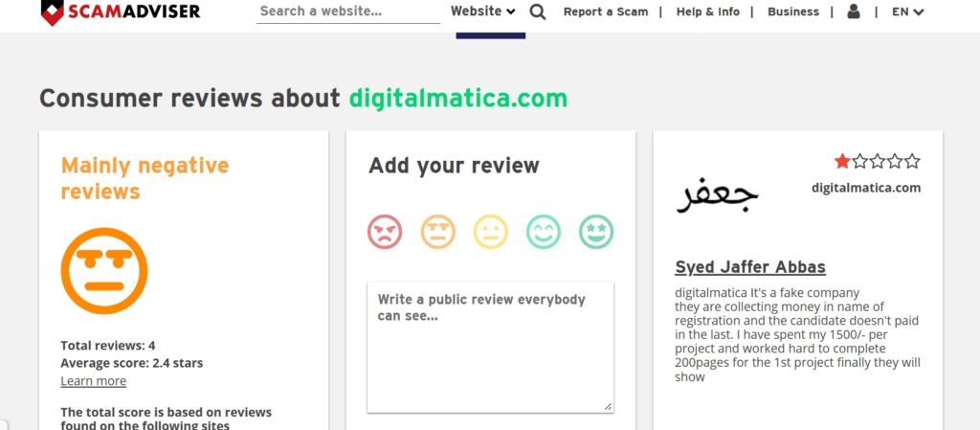Click the review text about fake company
Screen dimensions: 980x430
[x=797, y=334]
